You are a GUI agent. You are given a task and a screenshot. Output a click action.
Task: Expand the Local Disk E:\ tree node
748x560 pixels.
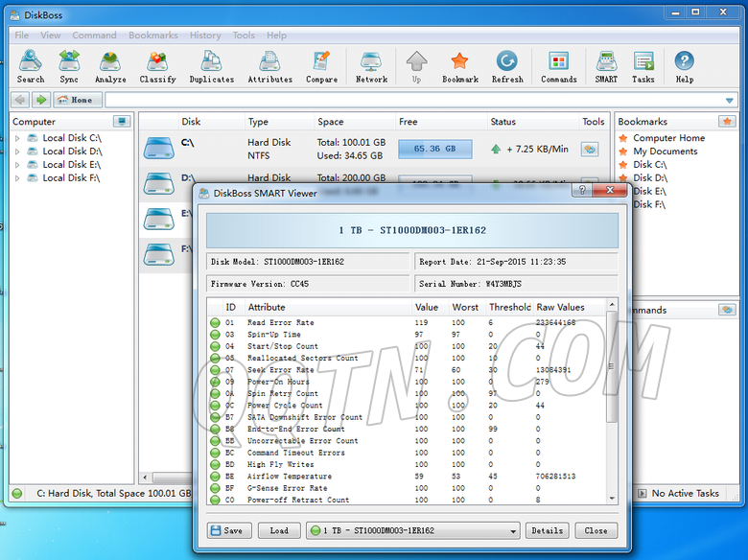point(17,165)
